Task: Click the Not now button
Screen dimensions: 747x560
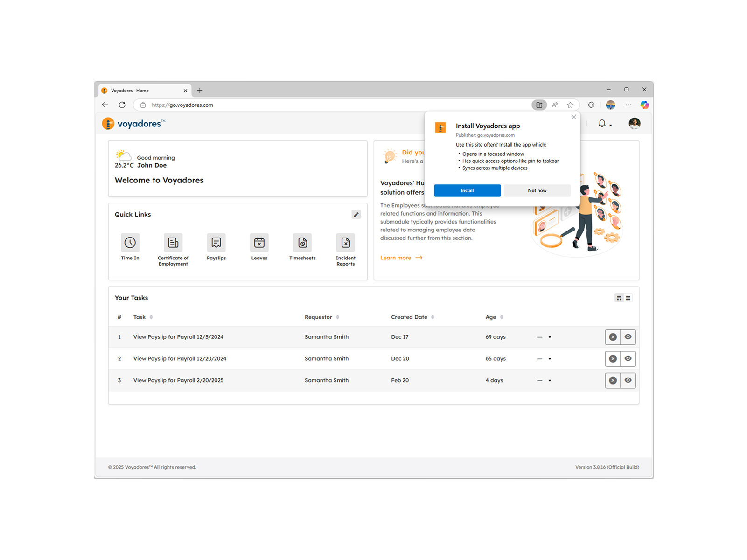Action: tap(537, 190)
